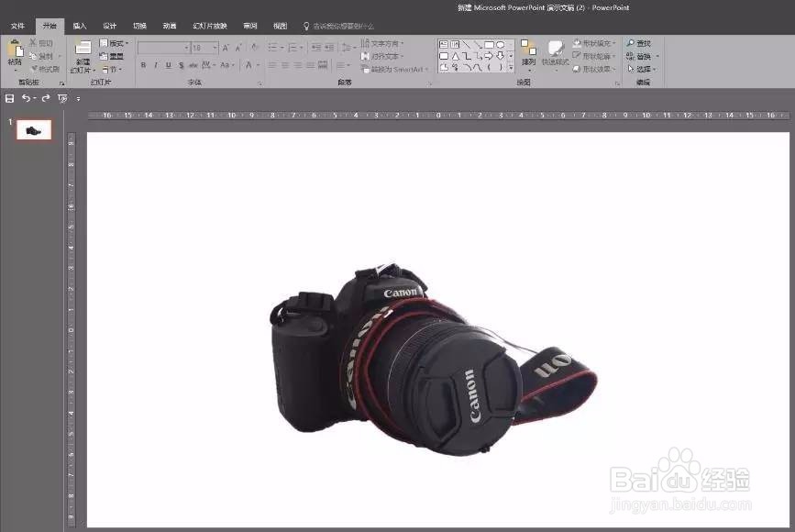Viewport: 795px width, 532px height.
Task: Open the font name dropdown
Action: coord(186,48)
